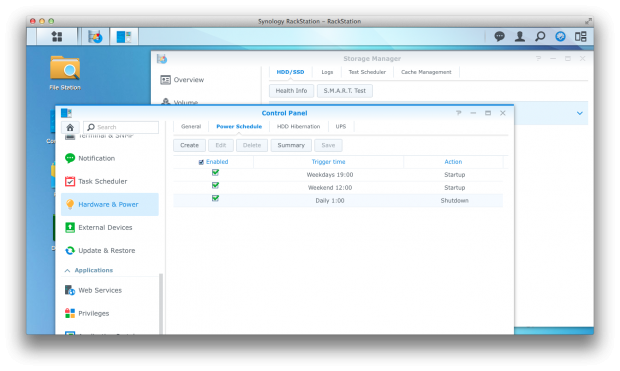Expand the Storage Manager disk row chevron
Viewport: 620px width, 371px height.
coord(580,113)
